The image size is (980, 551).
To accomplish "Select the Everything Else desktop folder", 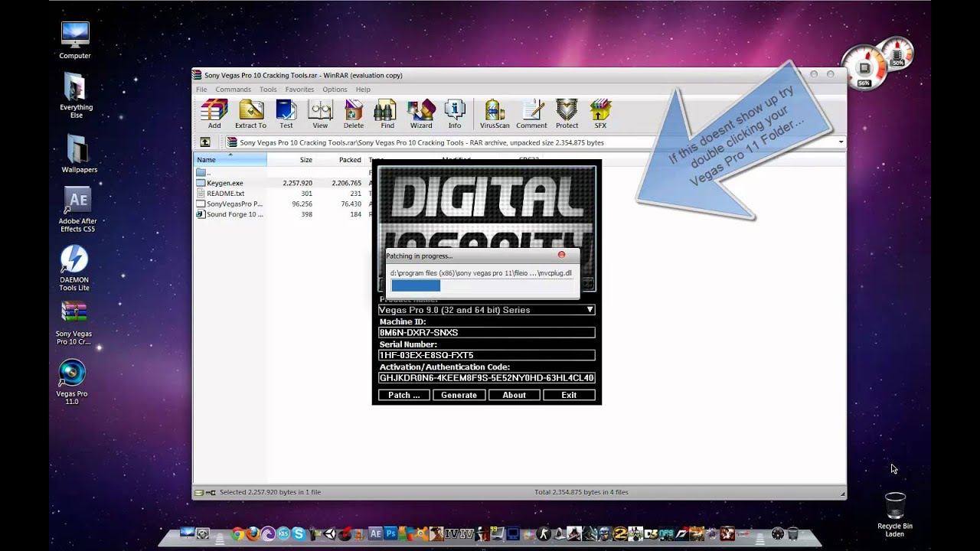I will click(76, 96).
